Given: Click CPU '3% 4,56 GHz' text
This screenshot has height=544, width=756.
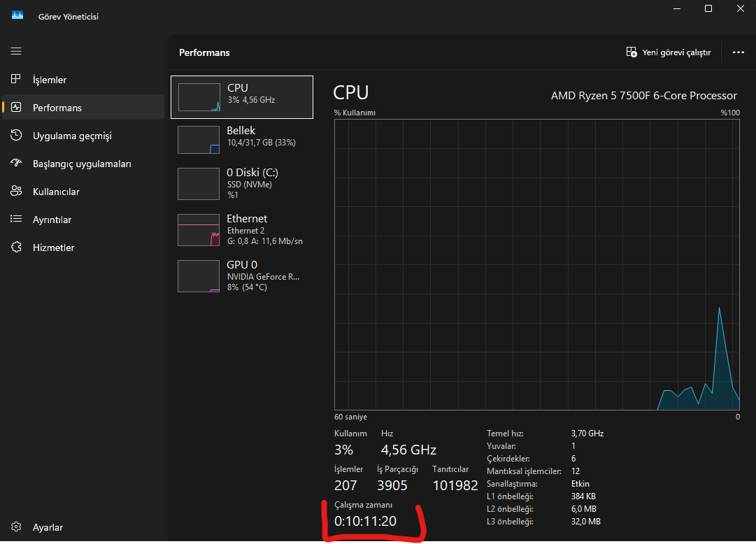Looking at the screenshot, I should coord(251,100).
